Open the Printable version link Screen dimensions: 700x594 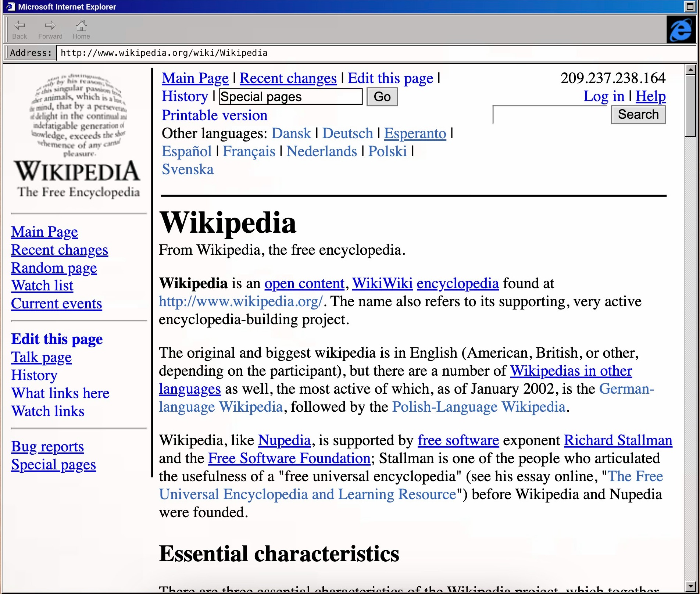tap(214, 115)
